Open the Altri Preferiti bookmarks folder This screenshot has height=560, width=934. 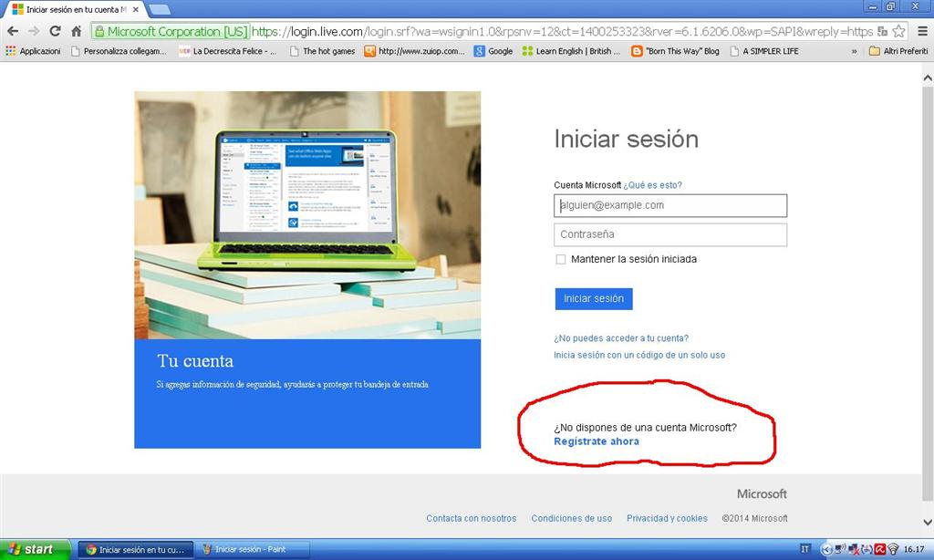click(x=898, y=51)
